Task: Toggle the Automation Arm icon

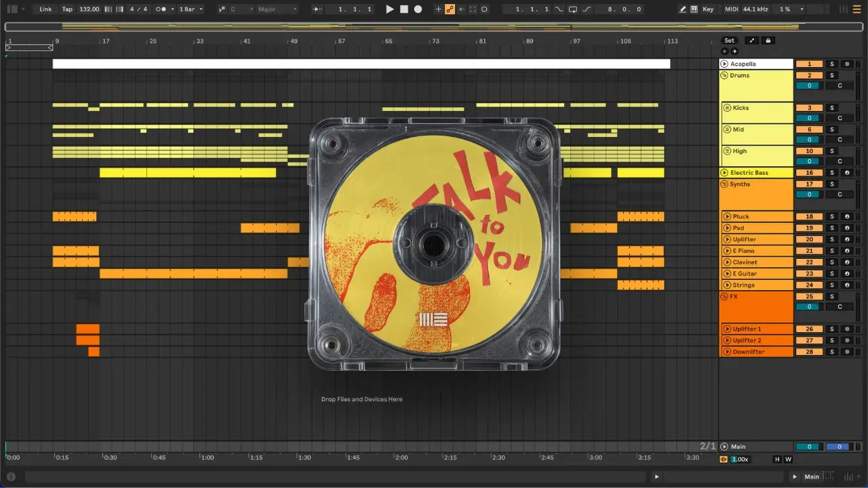Action: [450, 9]
